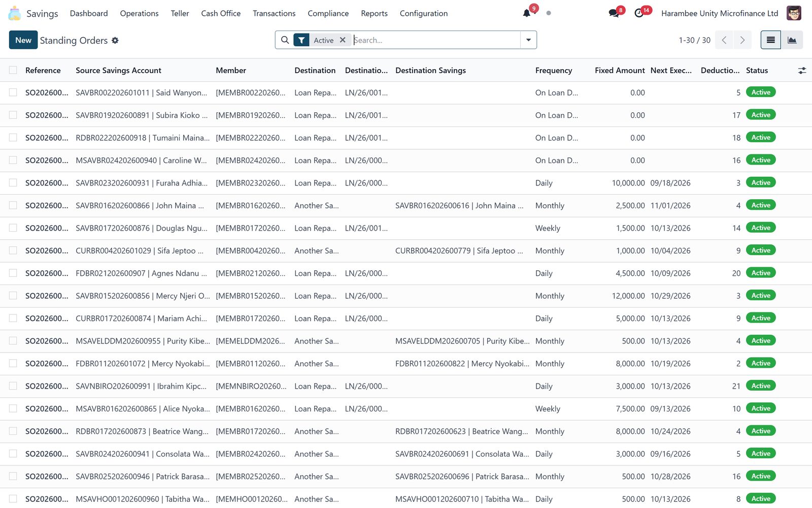The image size is (812, 508).
Task: Open the Cash Office menu
Action: pyautogui.click(x=221, y=13)
